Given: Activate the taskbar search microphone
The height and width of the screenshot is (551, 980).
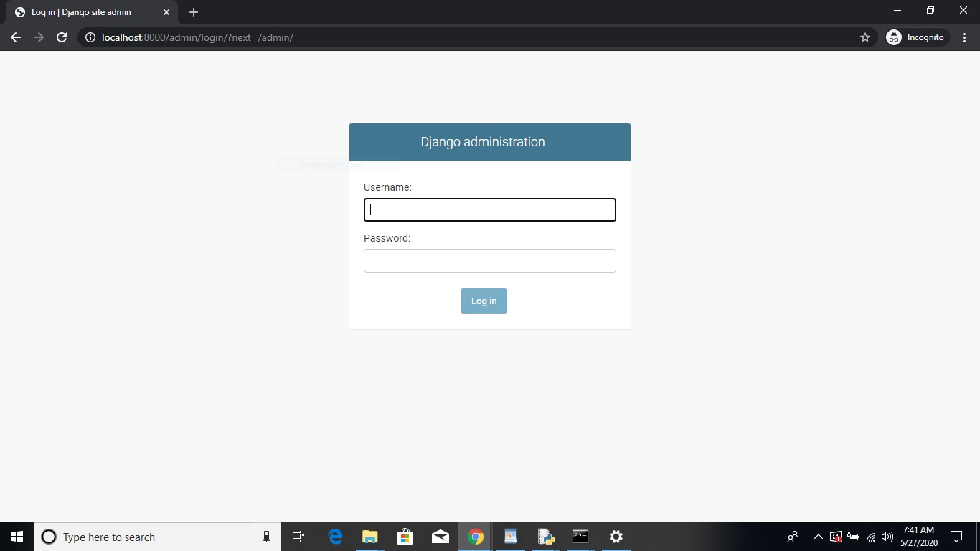Looking at the screenshot, I should point(267,537).
